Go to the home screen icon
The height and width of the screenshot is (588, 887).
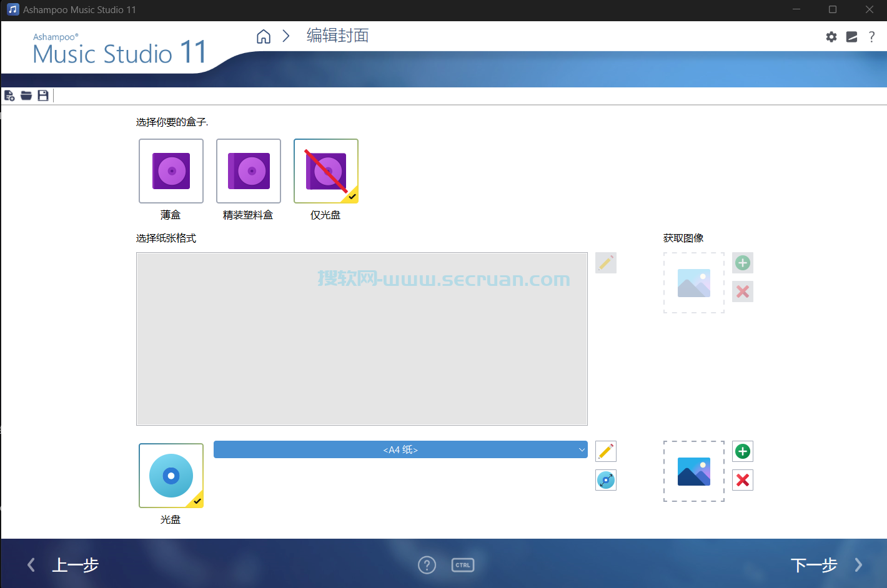tap(264, 36)
